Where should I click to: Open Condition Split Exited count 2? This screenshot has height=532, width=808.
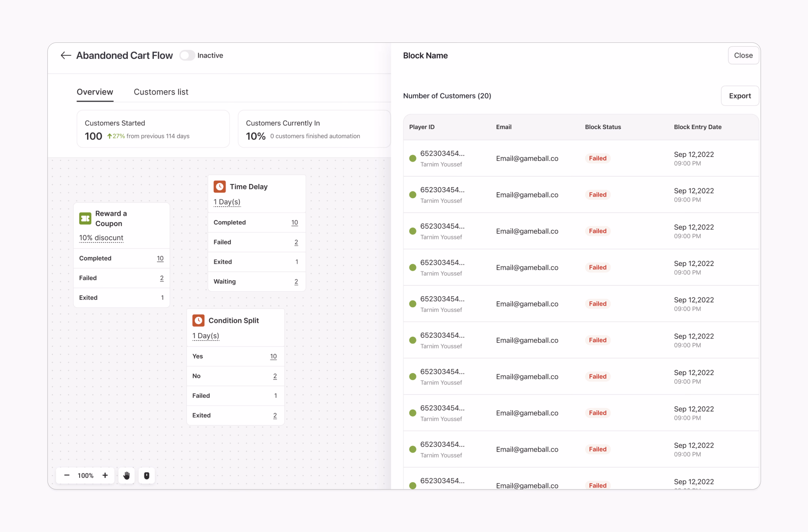click(x=275, y=415)
